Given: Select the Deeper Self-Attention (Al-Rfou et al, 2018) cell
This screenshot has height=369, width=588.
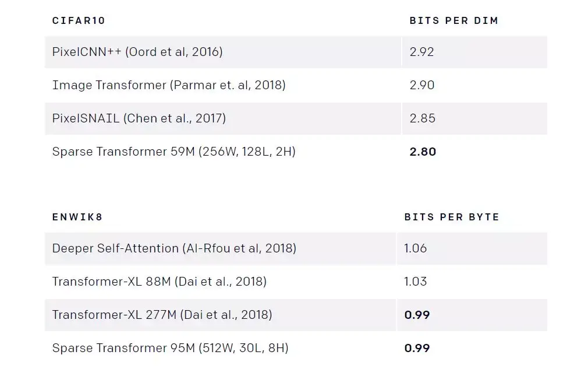Looking at the screenshot, I should (174, 248).
